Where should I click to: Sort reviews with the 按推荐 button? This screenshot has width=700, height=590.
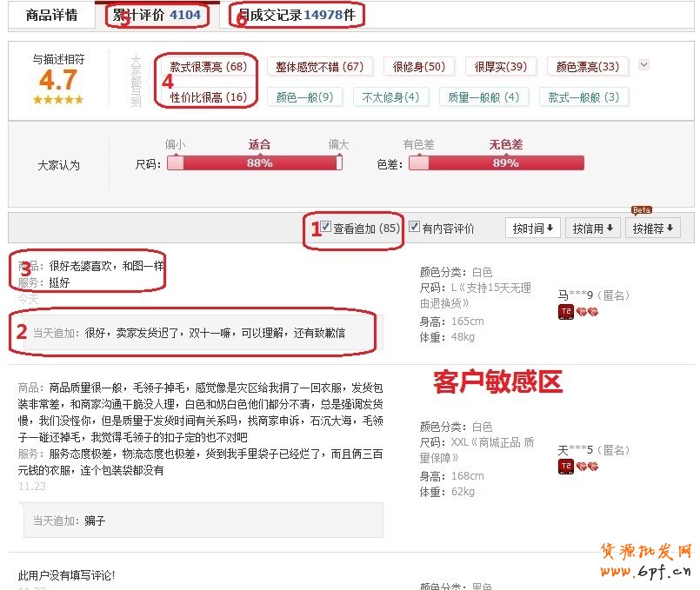click(653, 229)
